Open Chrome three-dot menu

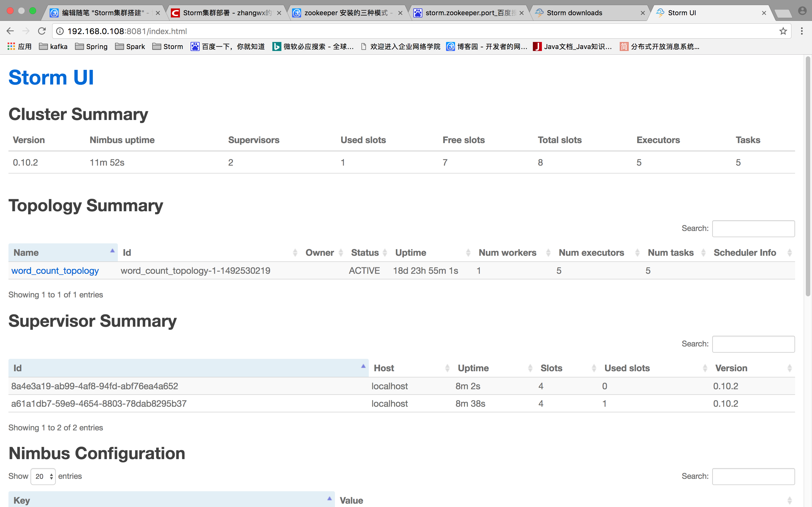pyautogui.click(x=802, y=31)
